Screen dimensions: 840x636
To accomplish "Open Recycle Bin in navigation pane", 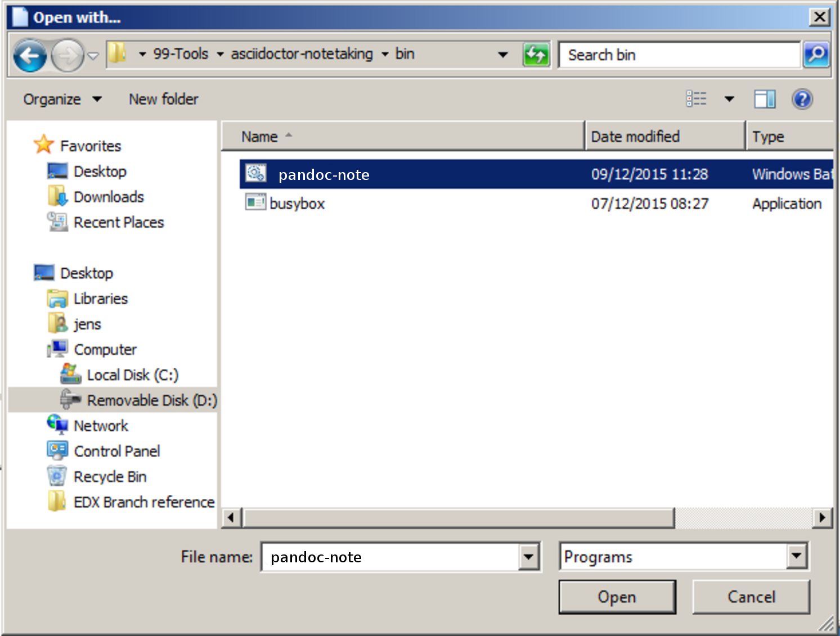I will pyautogui.click(x=110, y=477).
